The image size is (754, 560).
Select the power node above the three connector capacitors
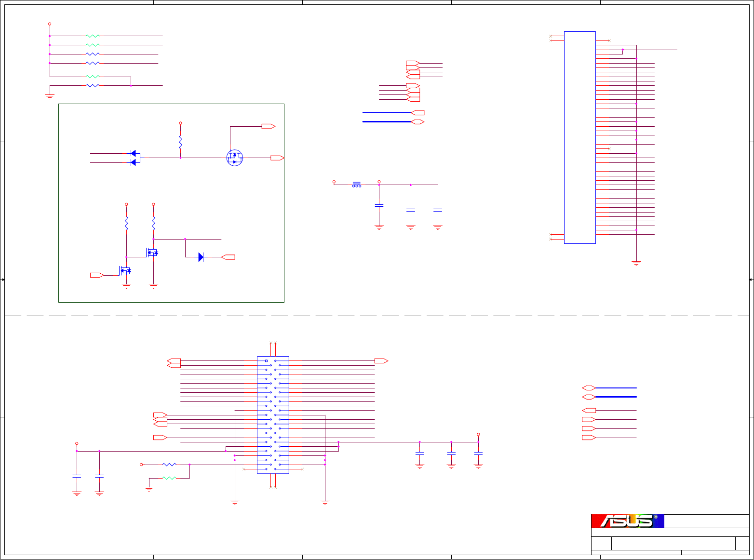[478, 434]
